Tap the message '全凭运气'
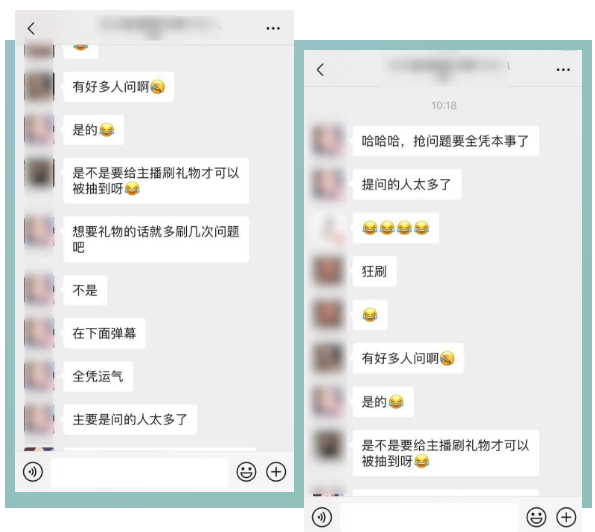 point(98,376)
